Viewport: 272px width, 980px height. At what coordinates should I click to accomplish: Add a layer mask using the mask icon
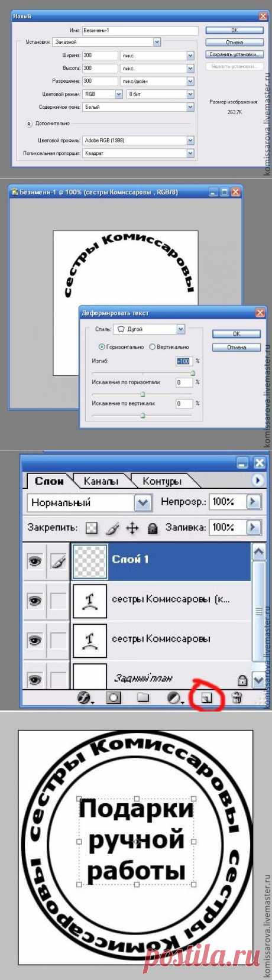coord(114,697)
